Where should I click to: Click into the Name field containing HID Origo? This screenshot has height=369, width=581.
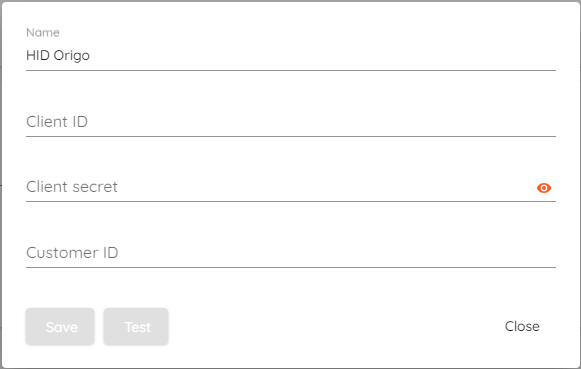291,56
